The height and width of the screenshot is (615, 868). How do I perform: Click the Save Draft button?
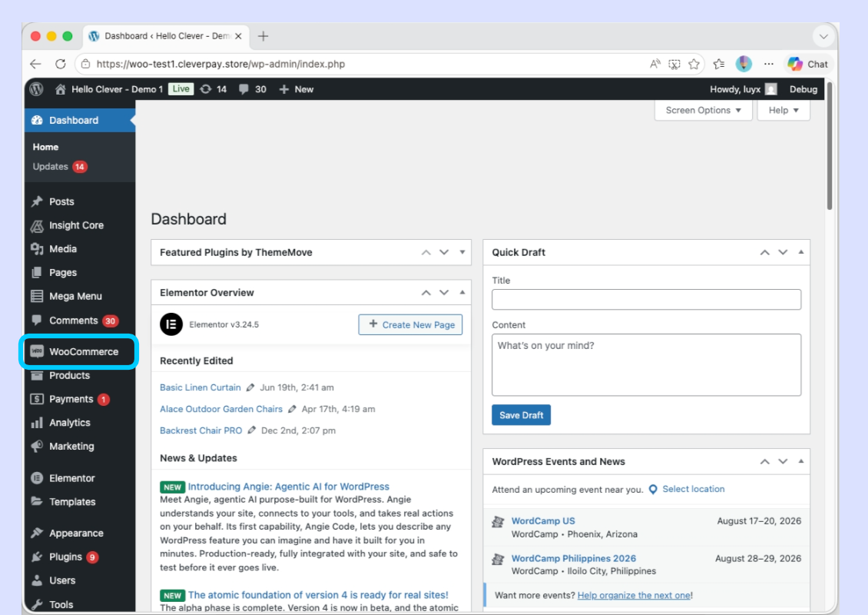521,415
